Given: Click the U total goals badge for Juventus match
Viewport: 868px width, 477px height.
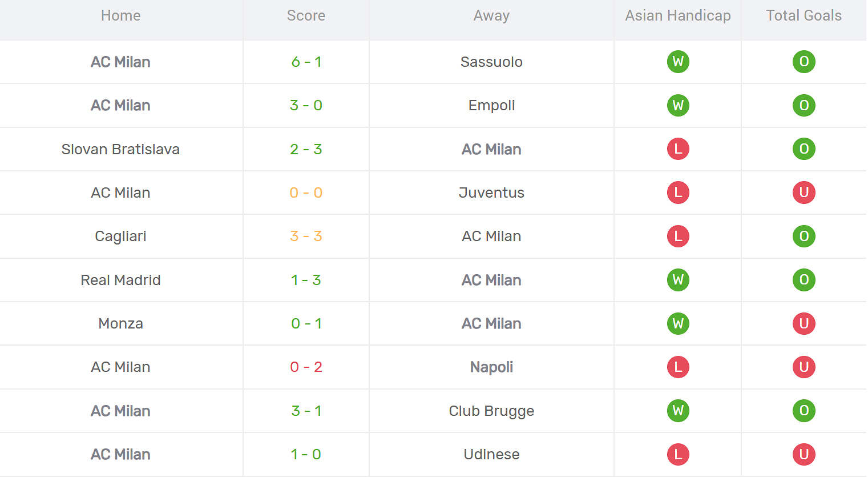Looking at the screenshot, I should pos(804,193).
